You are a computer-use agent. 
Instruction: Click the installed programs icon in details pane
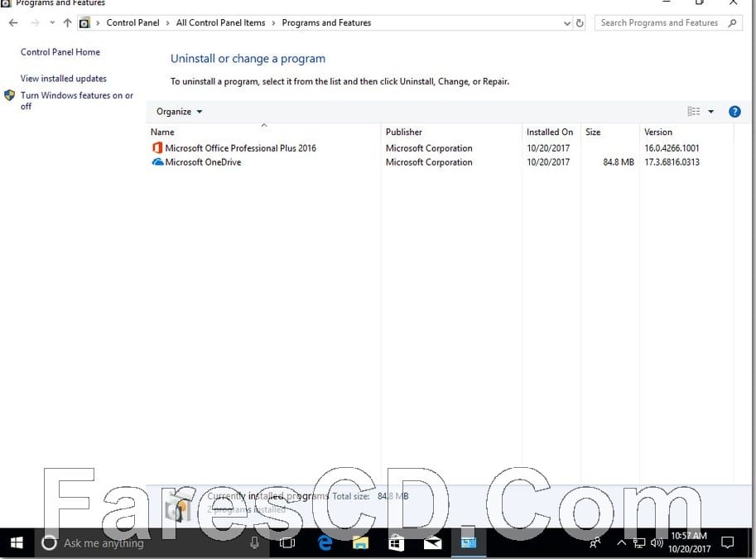click(177, 508)
